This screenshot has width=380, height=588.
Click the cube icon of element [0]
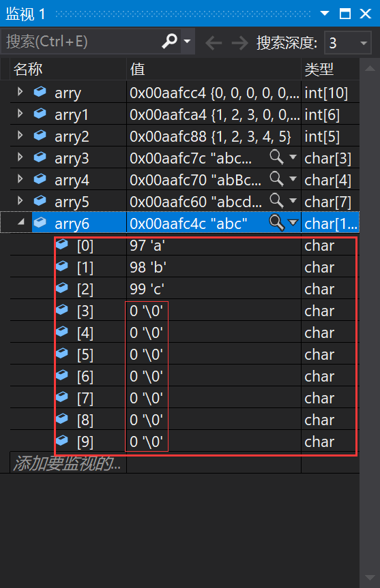tap(62, 245)
